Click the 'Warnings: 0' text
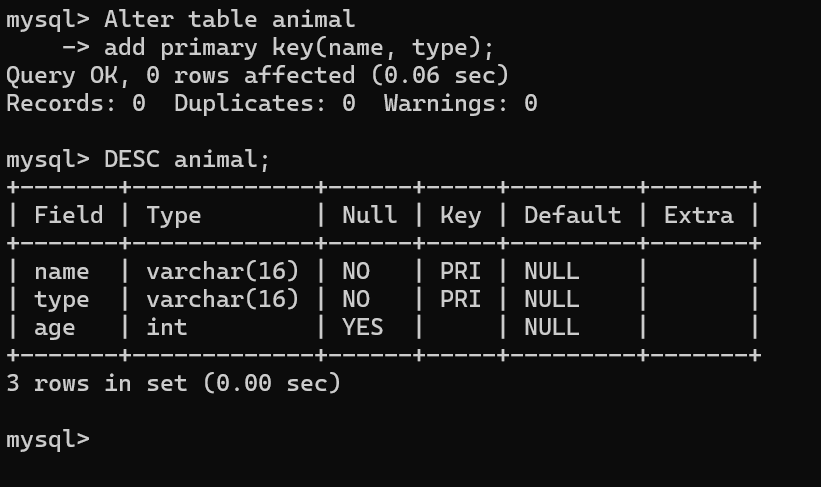 point(460,104)
